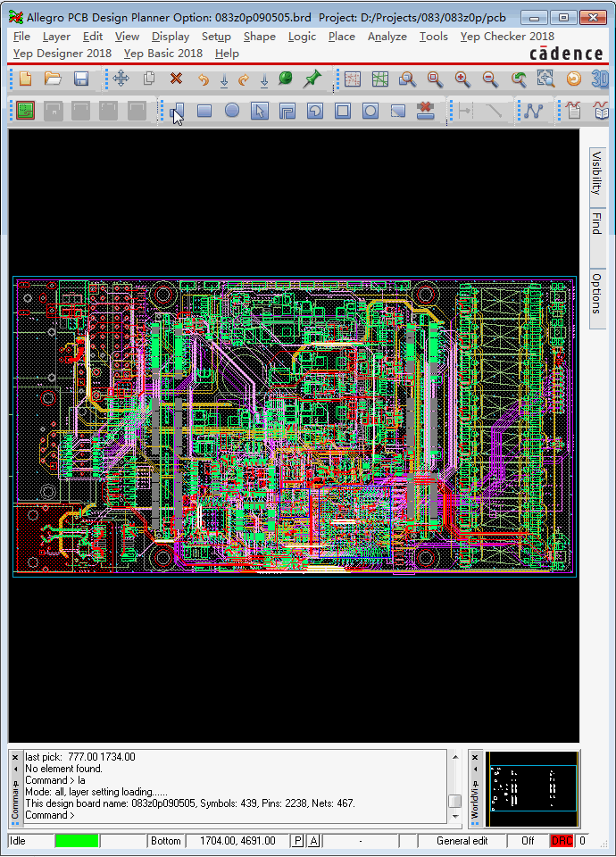Image resolution: width=616 pixels, height=857 pixels.
Task: Click the green globe icon
Action: 286,79
